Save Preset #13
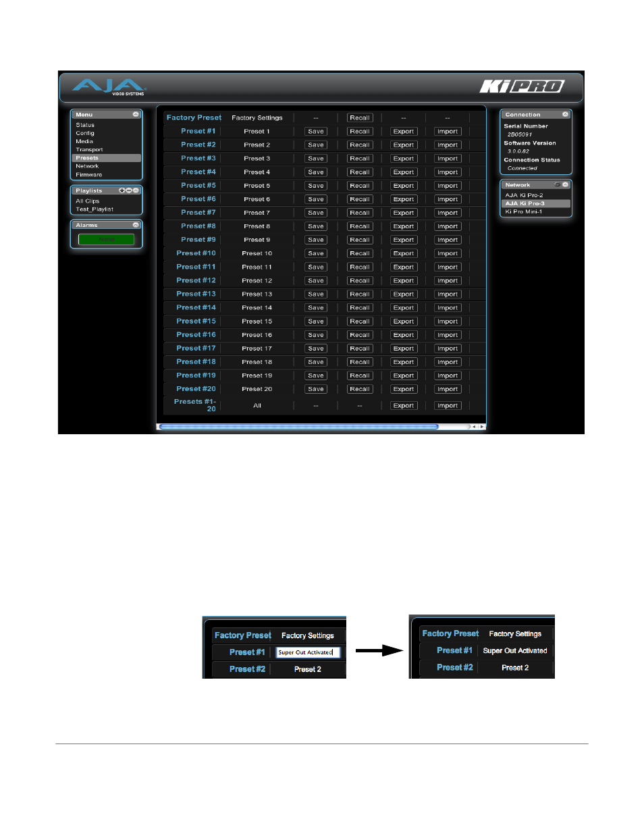The width and height of the screenshot is (644, 834). pyautogui.click(x=316, y=294)
